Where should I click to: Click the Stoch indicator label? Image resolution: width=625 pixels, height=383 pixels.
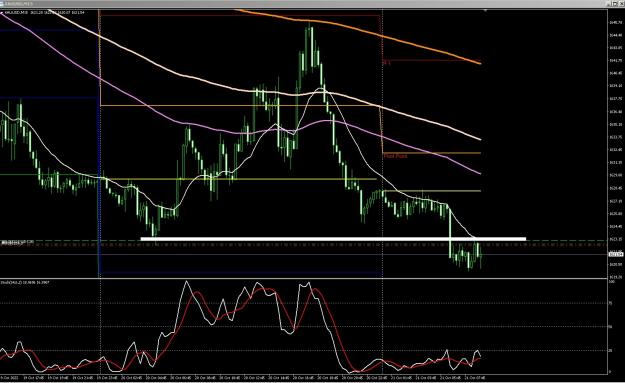25,282
